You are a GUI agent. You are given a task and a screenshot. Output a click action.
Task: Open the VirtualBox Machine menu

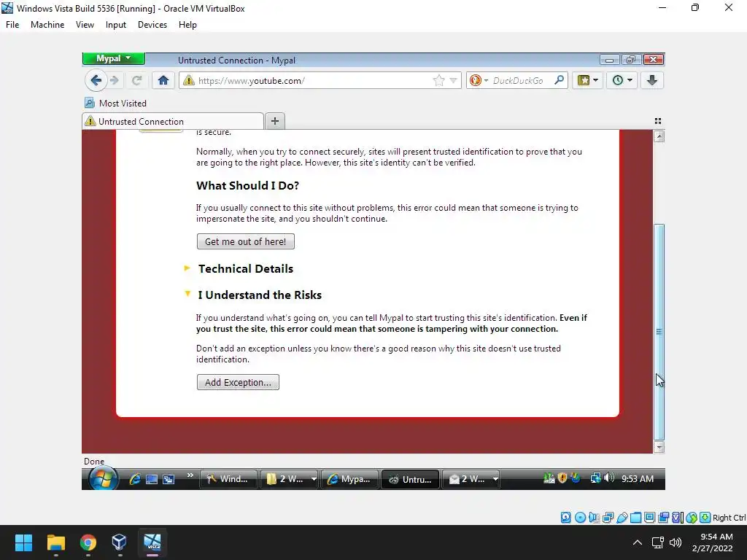pyautogui.click(x=47, y=25)
